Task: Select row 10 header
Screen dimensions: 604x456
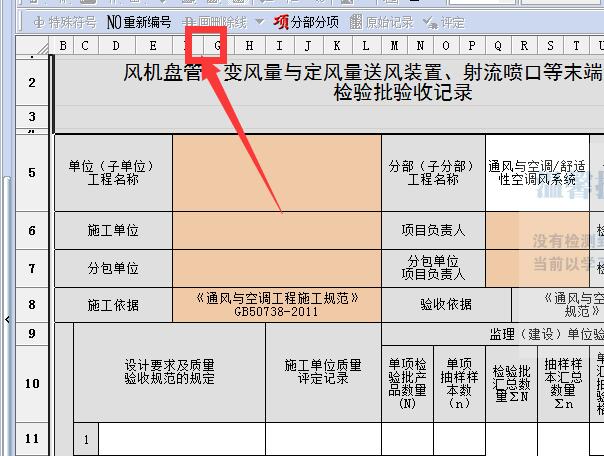Action: tap(32, 383)
